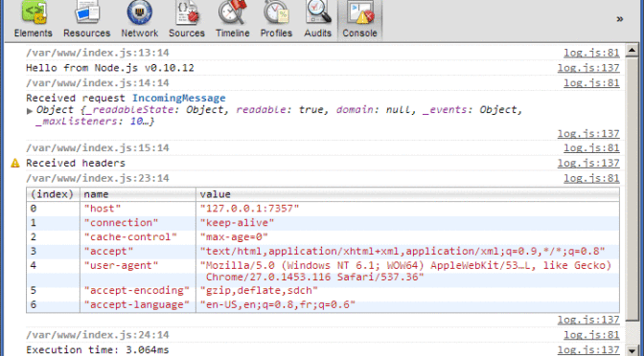Select the Mozilla/5.0 user-agent value cell
Screen dimensions: 644x356
tap(407, 272)
